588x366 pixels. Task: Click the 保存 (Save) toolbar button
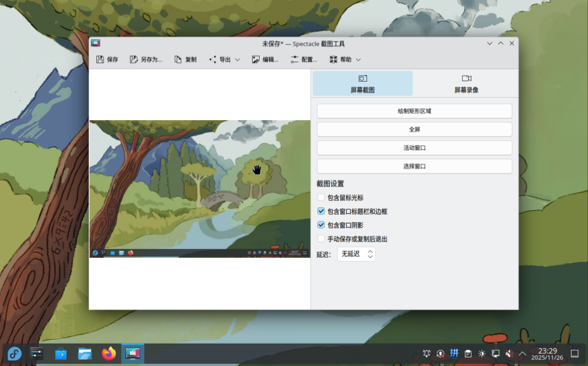(x=107, y=60)
